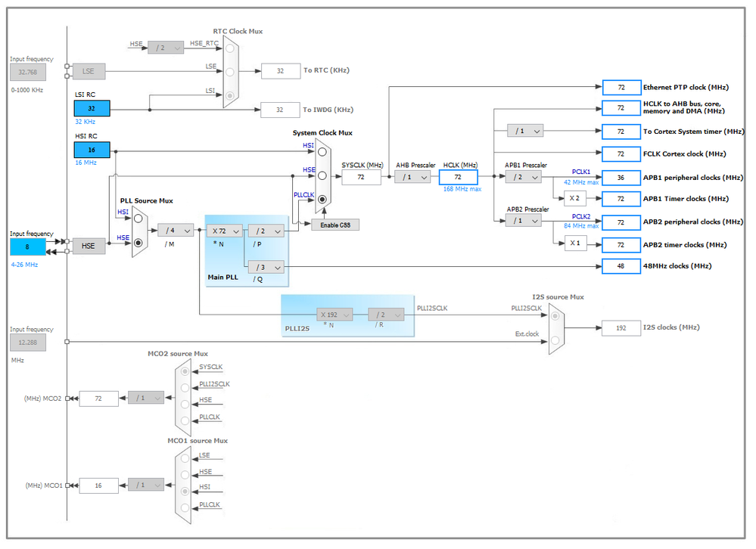
Task: Select LSI input in RTC Clock Mux
Action: point(230,95)
